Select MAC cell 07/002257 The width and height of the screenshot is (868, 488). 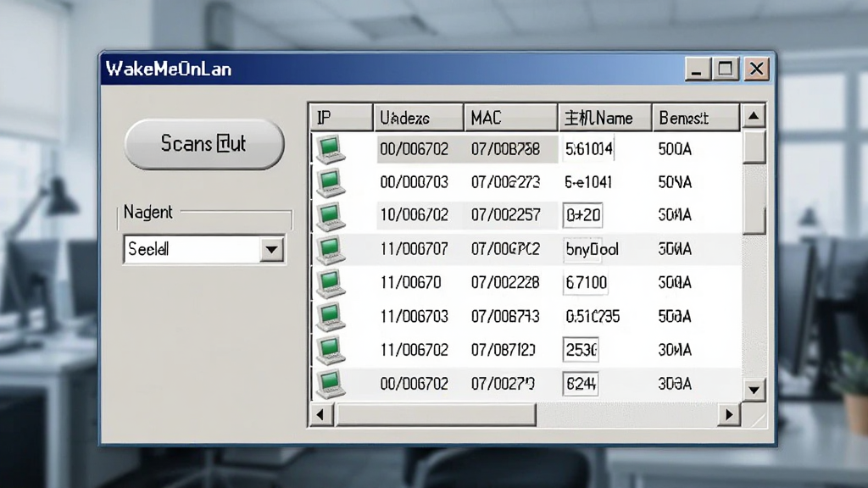pyautogui.click(x=505, y=214)
